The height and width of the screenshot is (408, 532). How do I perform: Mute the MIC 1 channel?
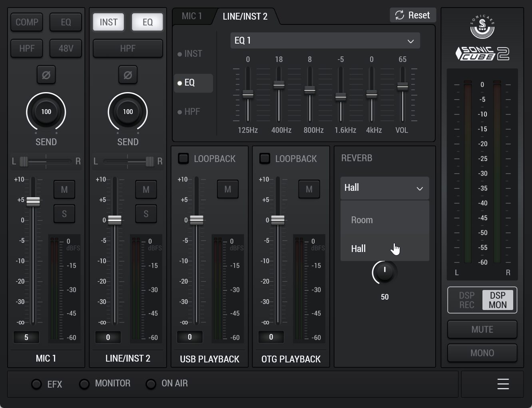tap(64, 190)
